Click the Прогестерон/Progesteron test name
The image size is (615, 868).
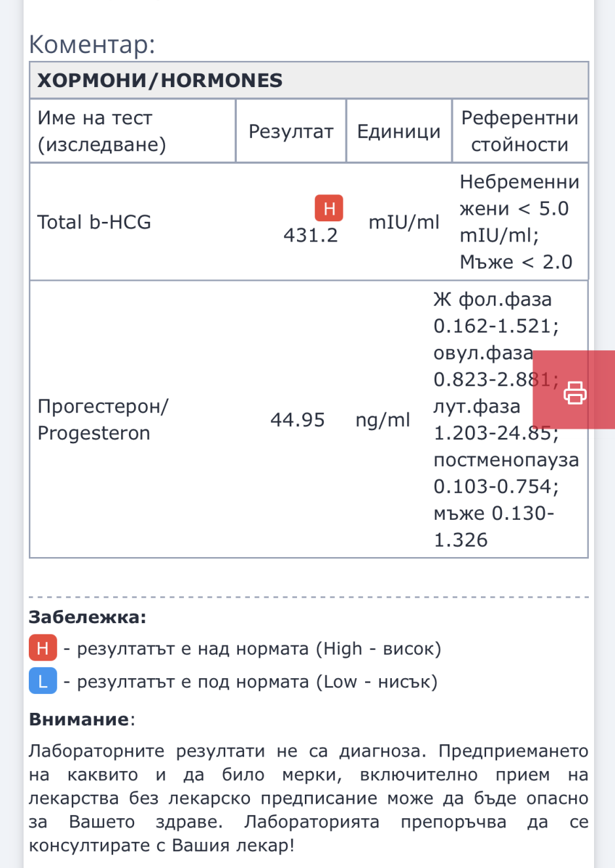point(103,420)
